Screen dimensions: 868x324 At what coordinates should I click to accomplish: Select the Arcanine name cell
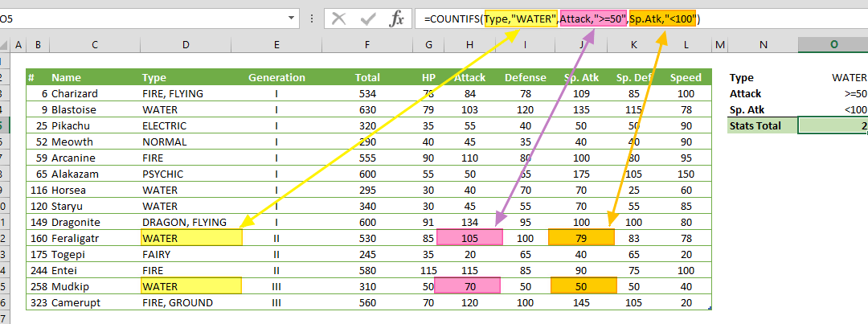pyautogui.click(x=95, y=158)
